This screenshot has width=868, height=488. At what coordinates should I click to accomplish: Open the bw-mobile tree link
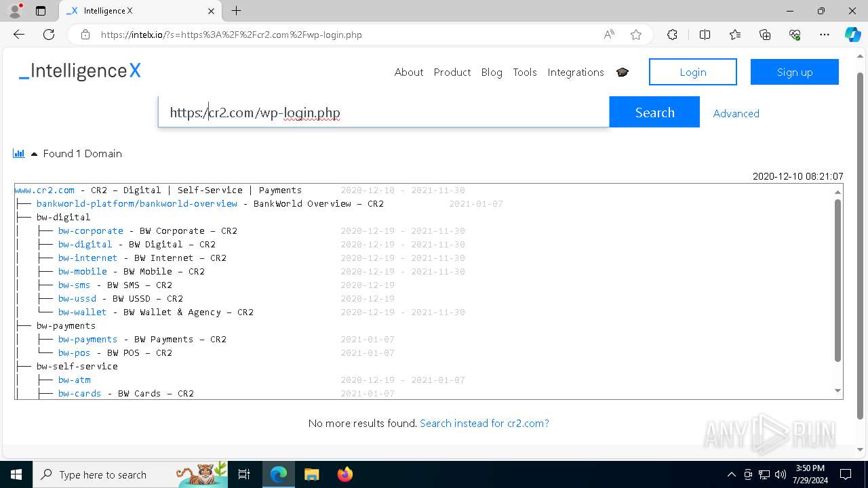pos(83,272)
